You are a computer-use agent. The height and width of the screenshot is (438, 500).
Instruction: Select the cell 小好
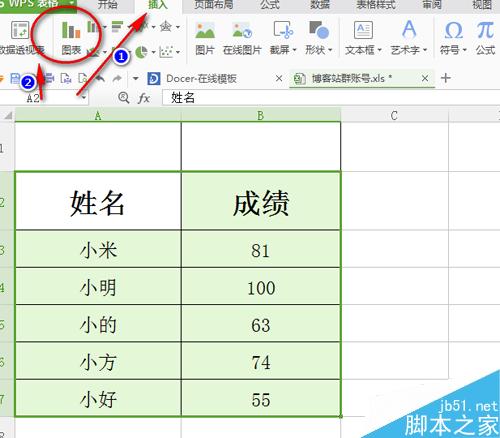[x=98, y=398]
